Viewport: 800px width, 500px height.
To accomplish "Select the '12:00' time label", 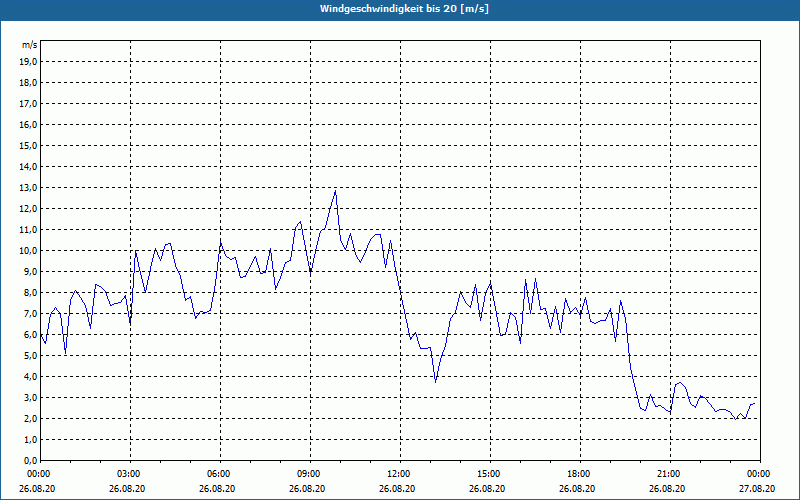I will coord(400,474).
